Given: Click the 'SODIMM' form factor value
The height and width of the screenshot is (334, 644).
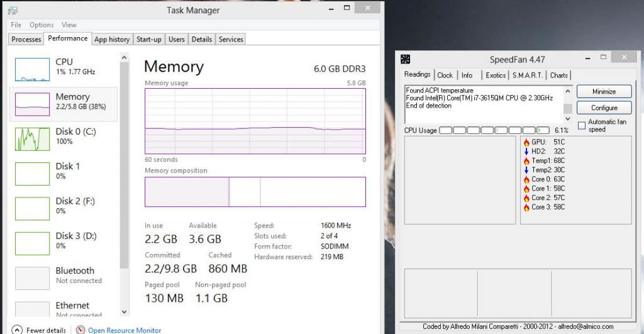Looking at the screenshot, I should pyautogui.click(x=335, y=247).
